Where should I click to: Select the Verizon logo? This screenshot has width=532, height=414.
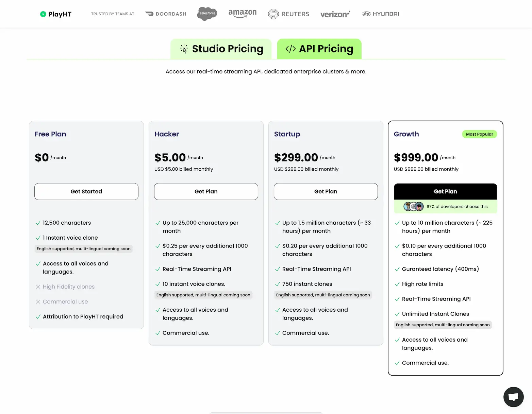coord(335,14)
